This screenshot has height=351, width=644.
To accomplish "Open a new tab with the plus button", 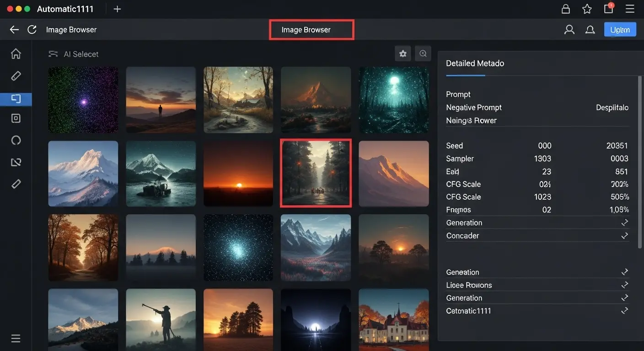I will (117, 8).
